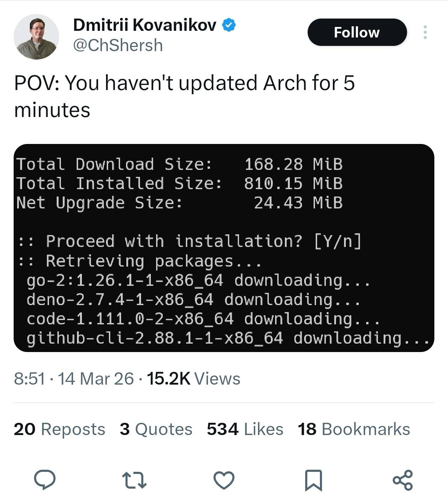Click the @ChShersh handle
Viewport: 448px width, 503px height.
coord(118,46)
